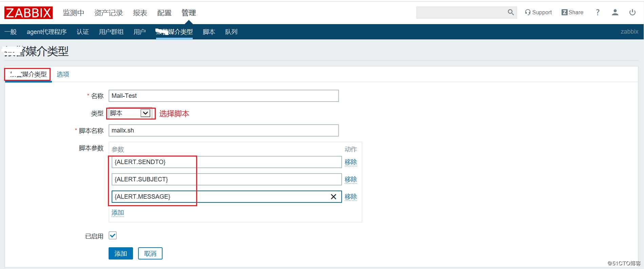Clear the {ALERT.MESSAGE} field with the X icon
The width and height of the screenshot is (644, 269).
(333, 197)
